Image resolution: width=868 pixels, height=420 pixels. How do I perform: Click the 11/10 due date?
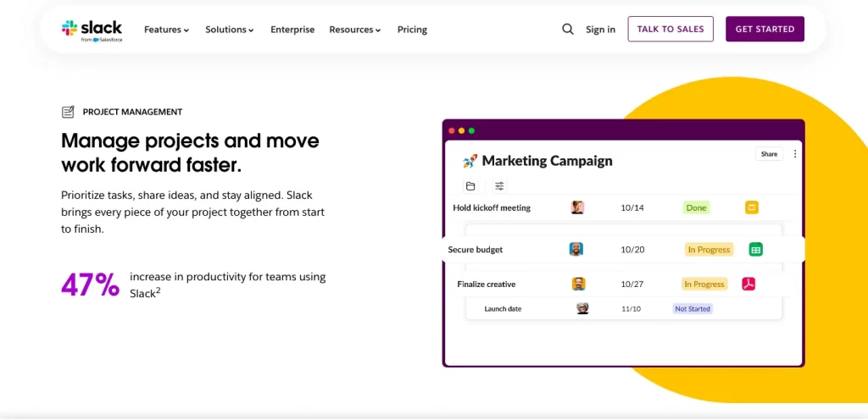coord(631,309)
